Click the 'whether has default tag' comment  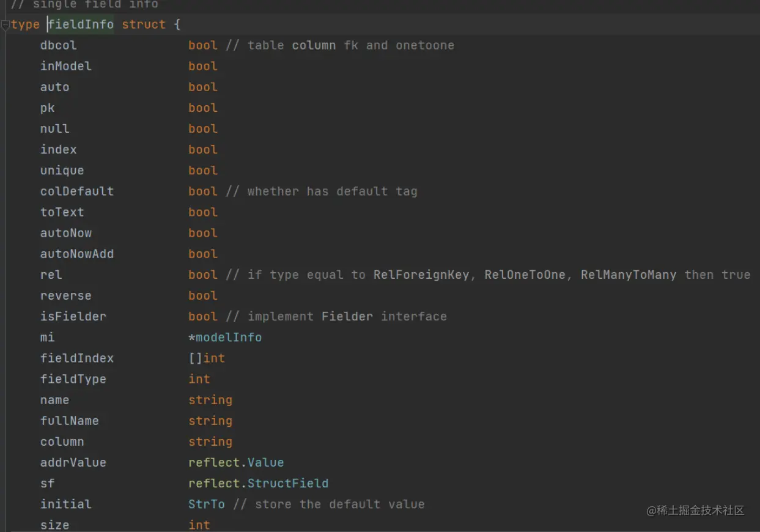point(331,191)
